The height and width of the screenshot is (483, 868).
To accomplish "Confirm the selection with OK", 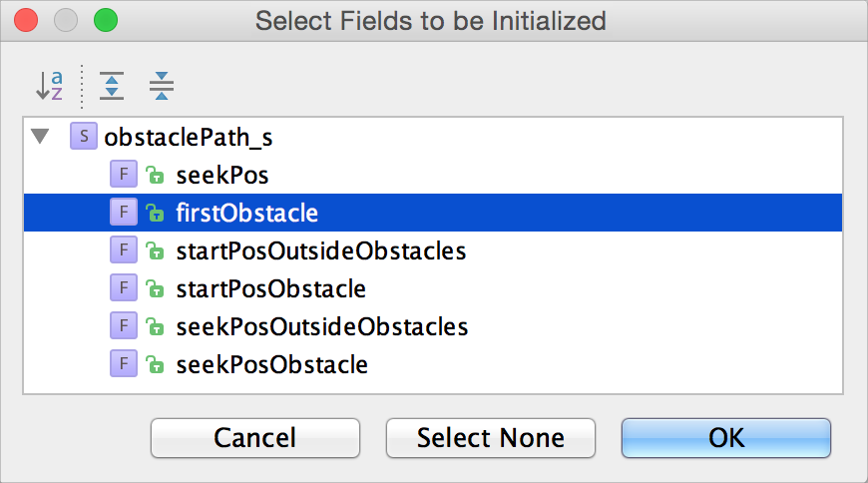I will [x=726, y=438].
